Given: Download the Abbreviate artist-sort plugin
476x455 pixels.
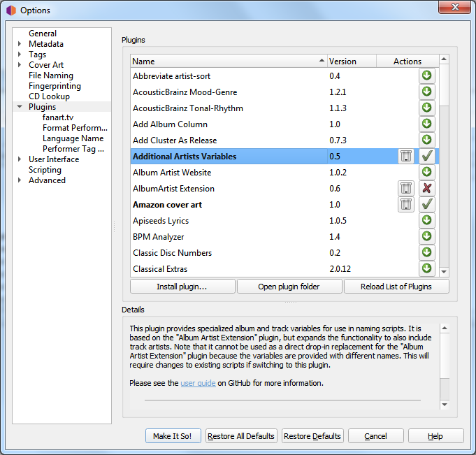Looking at the screenshot, I should (x=426, y=75).
